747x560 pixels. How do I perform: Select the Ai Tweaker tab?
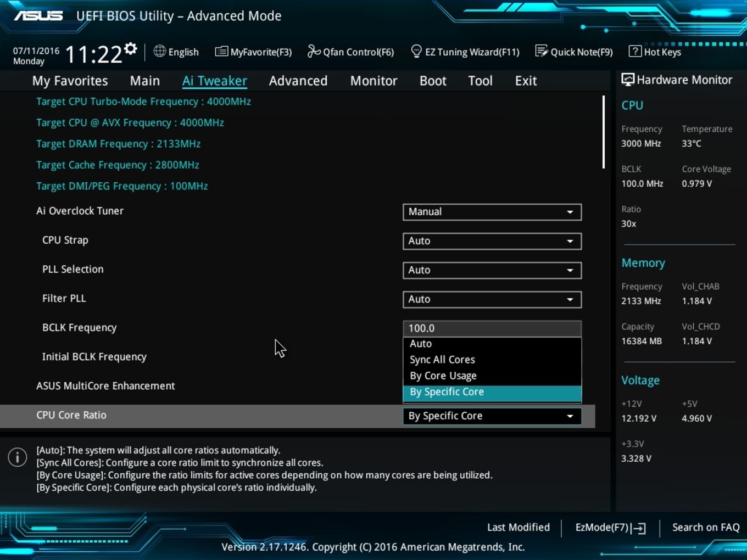point(215,81)
